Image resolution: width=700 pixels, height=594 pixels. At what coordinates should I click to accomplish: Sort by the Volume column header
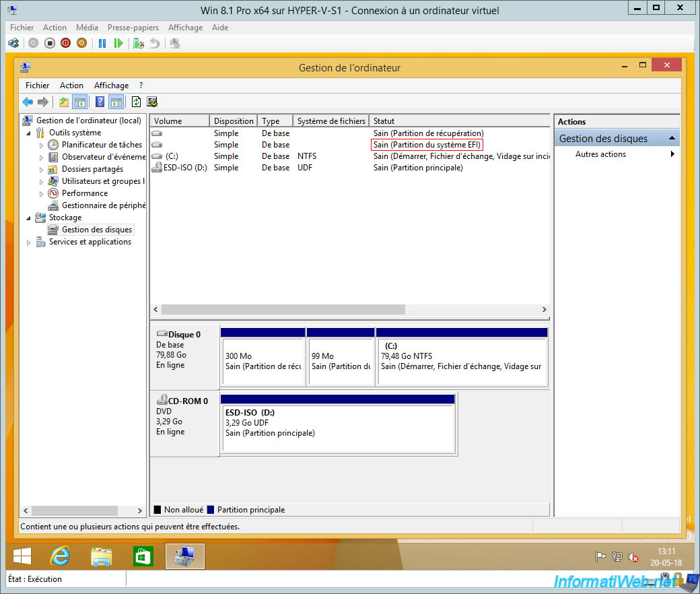point(180,121)
